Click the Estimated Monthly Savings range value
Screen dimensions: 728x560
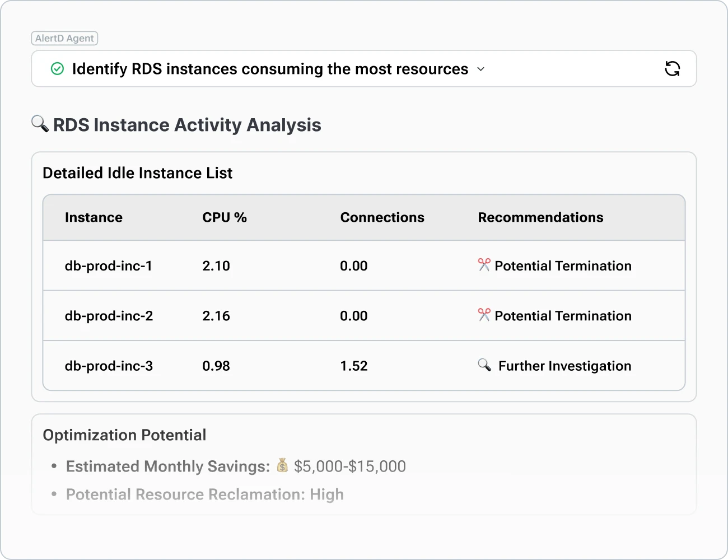[x=350, y=466]
